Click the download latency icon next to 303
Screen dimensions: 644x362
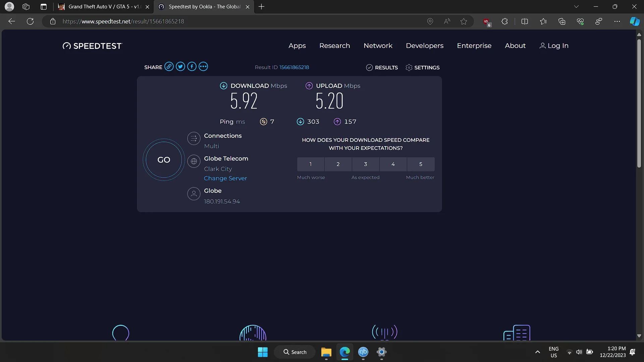click(300, 122)
